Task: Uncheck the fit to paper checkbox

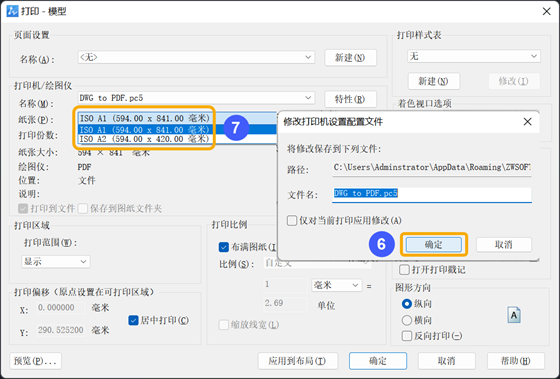Action: (224, 247)
